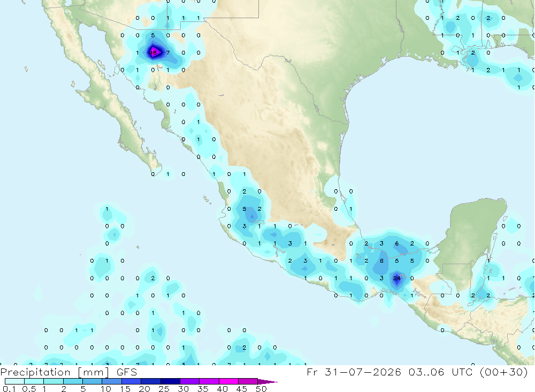
Task: Click the 0.5–1 mm legend color segment
Action: (34, 381)
